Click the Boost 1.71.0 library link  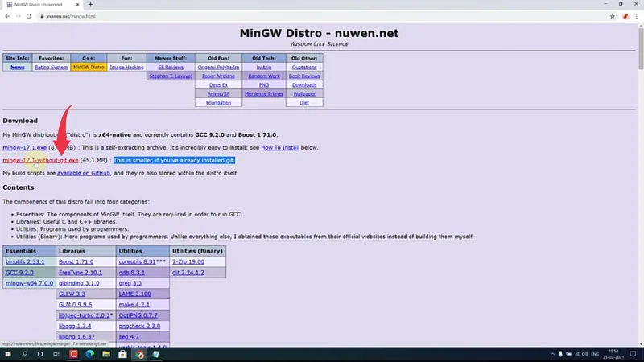[x=76, y=261]
